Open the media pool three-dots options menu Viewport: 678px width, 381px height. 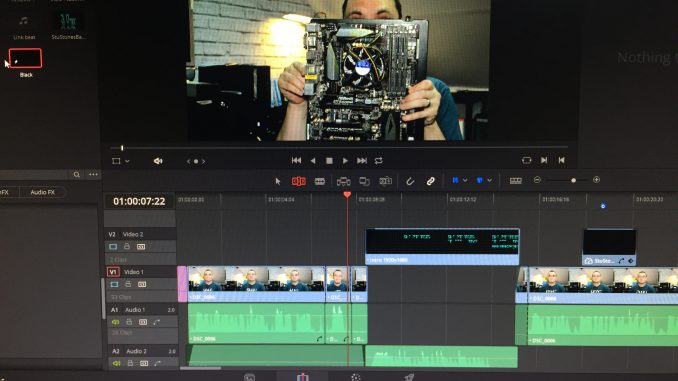coord(93,174)
